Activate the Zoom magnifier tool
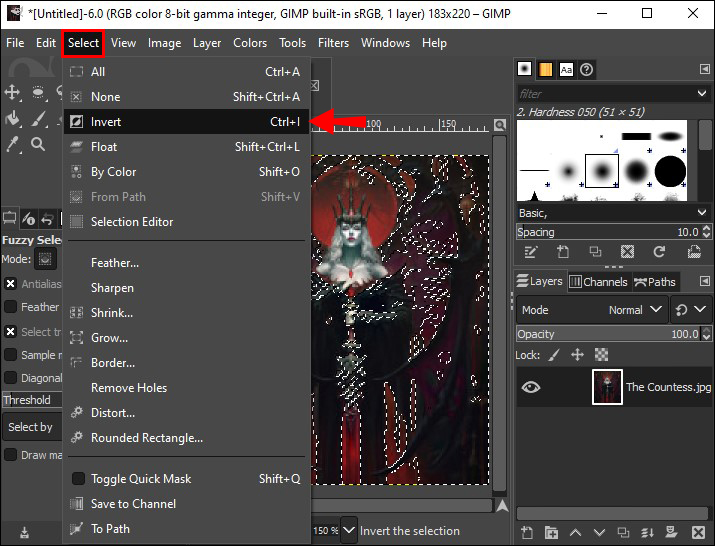 (x=38, y=145)
